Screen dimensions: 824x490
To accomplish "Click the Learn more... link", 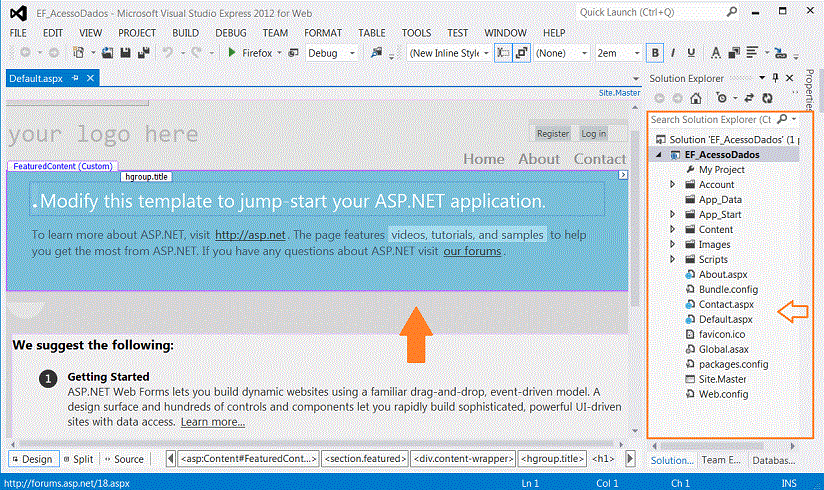I will click(x=213, y=422).
